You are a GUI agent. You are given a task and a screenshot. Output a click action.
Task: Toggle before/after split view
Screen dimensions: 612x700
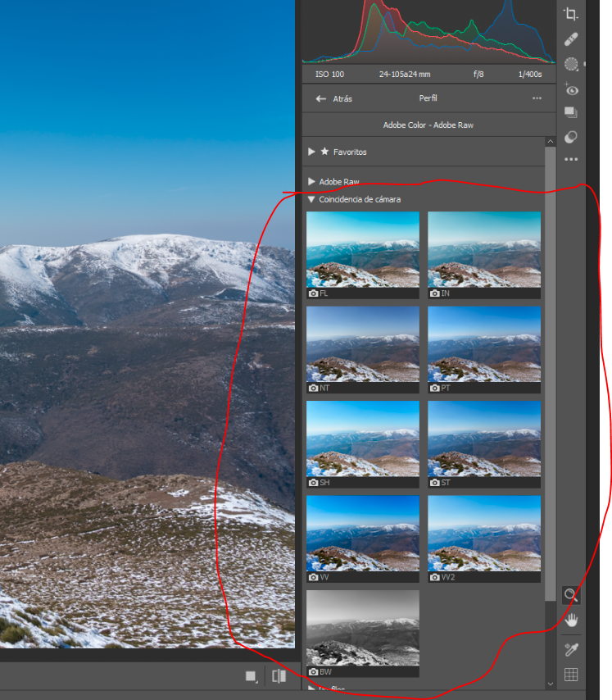click(x=279, y=676)
